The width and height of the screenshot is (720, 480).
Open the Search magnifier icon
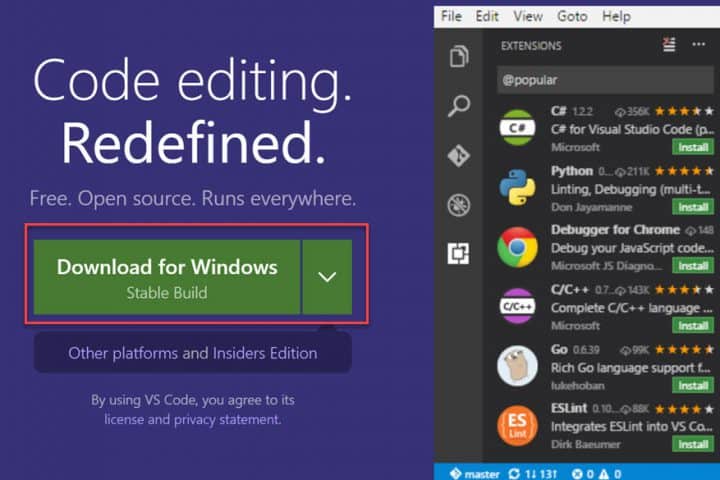click(x=459, y=106)
